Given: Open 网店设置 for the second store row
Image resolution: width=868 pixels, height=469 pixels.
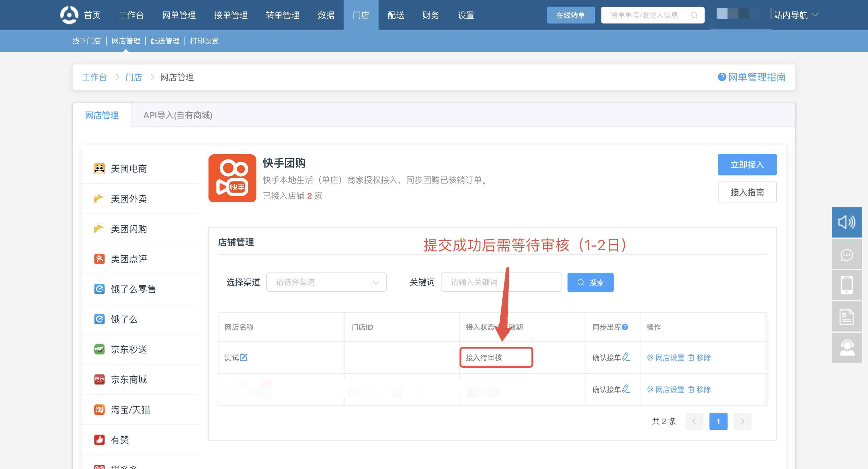Looking at the screenshot, I should (x=665, y=389).
